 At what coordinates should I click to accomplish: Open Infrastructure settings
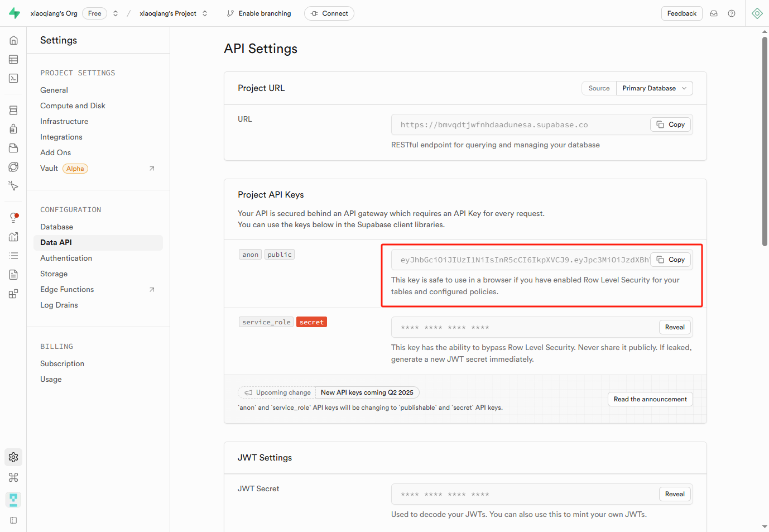click(64, 121)
